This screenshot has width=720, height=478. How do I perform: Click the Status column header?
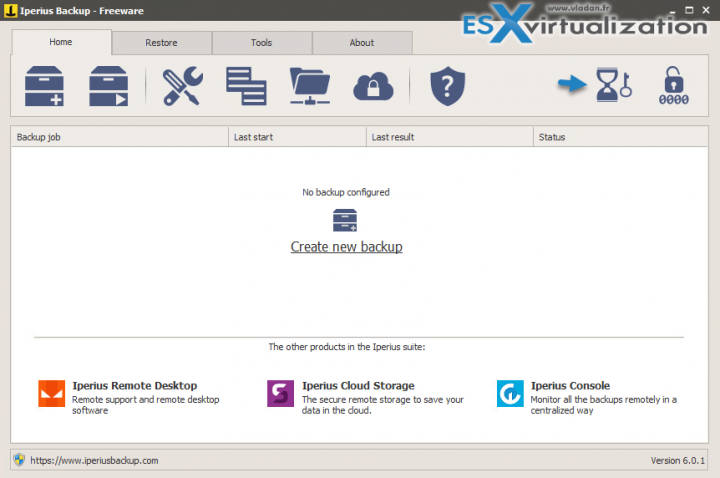pos(620,137)
